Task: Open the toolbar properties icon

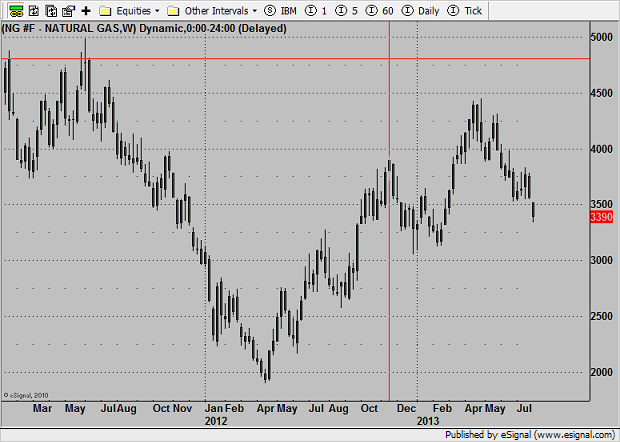Action: pyautogui.click(x=69, y=11)
